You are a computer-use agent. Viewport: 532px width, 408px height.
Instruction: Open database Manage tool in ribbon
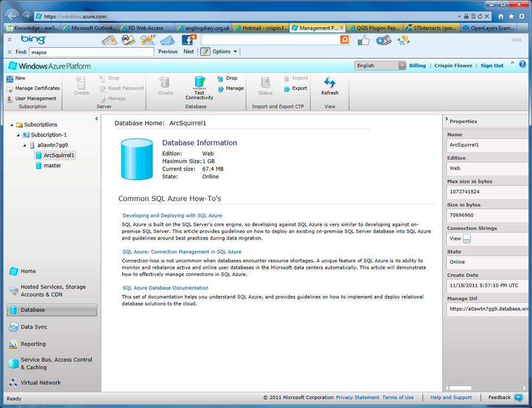tap(231, 89)
